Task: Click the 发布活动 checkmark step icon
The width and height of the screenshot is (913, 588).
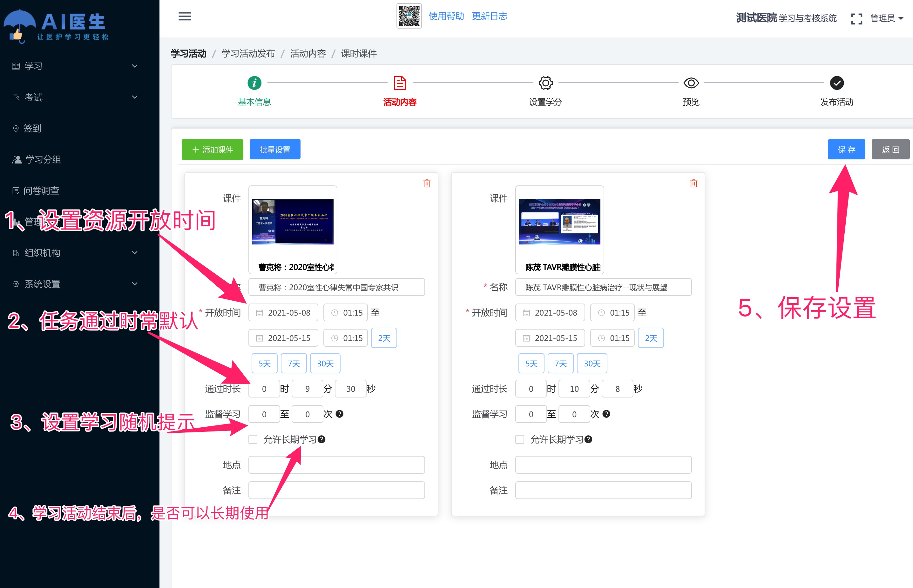Action: (x=836, y=83)
